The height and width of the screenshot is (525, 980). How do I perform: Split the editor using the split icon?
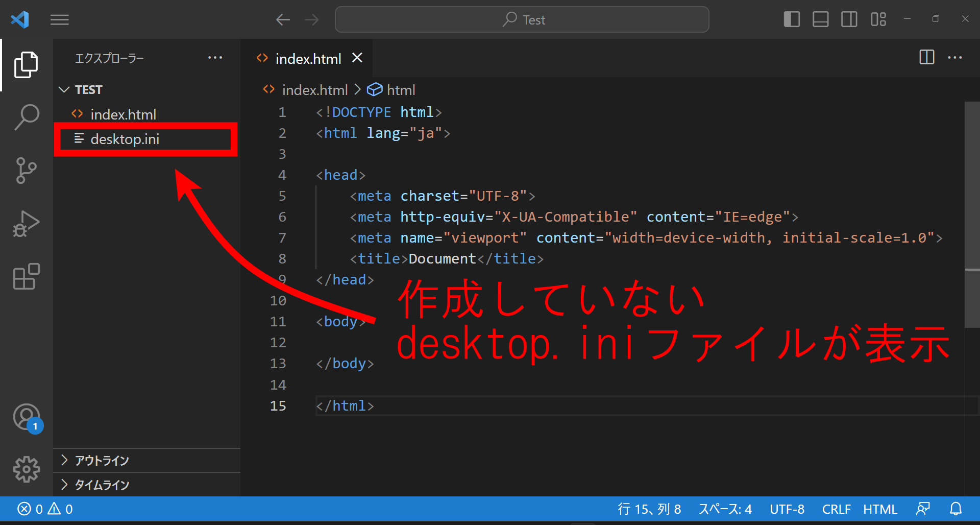click(926, 57)
